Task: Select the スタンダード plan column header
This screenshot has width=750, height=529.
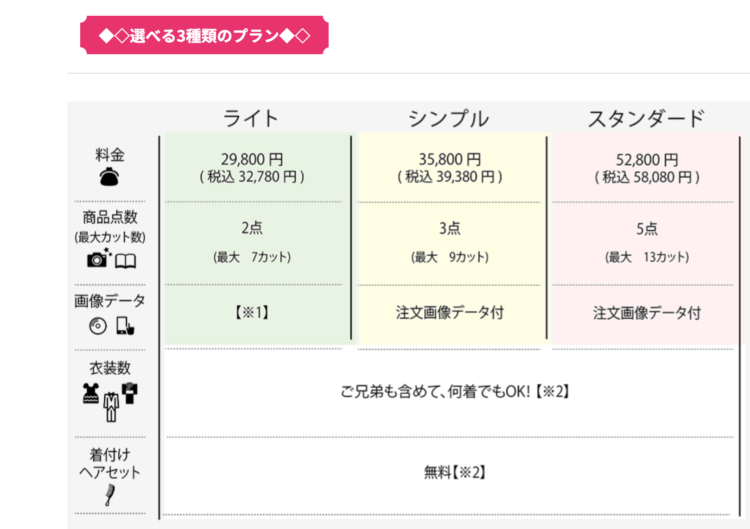Action: point(645,118)
